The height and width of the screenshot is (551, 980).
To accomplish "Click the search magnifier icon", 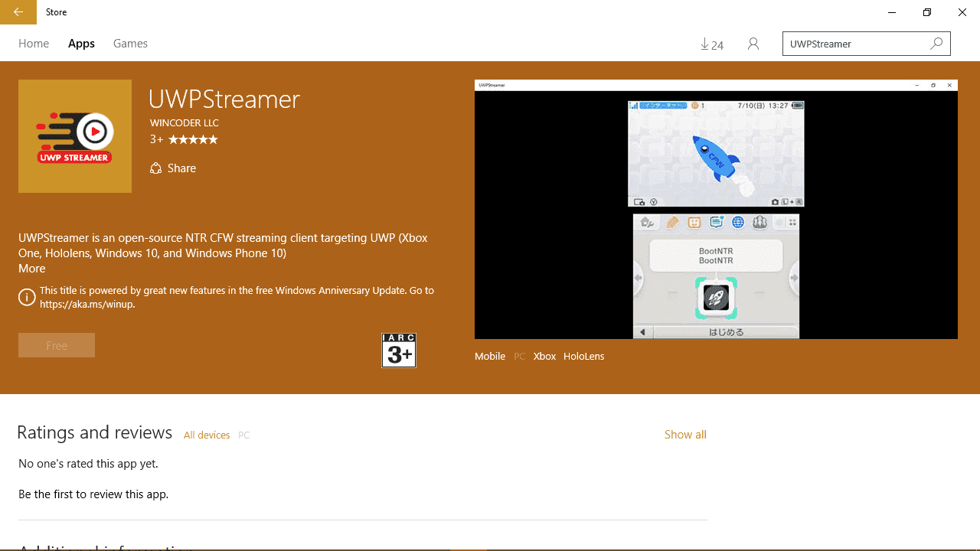I will (936, 44).
